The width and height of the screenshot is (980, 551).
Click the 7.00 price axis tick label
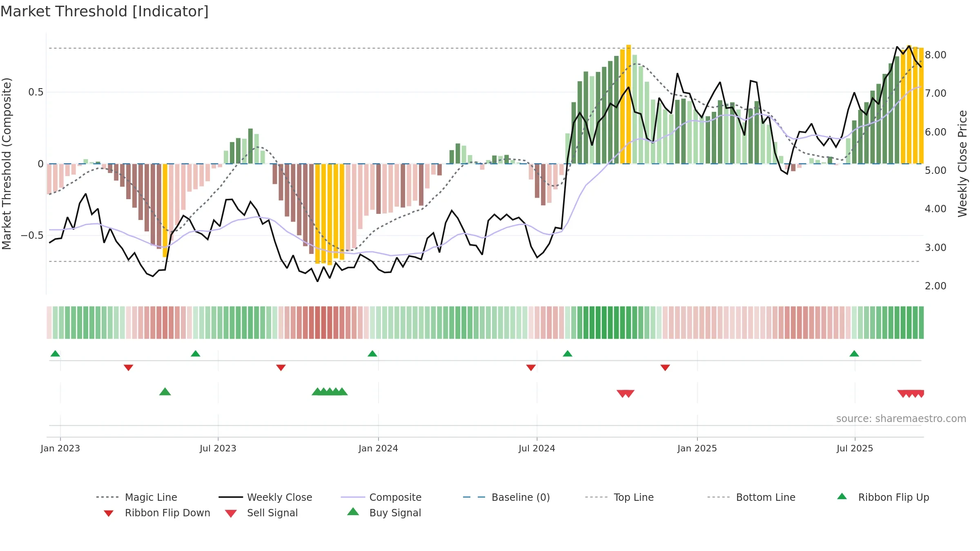click(935, 93)
